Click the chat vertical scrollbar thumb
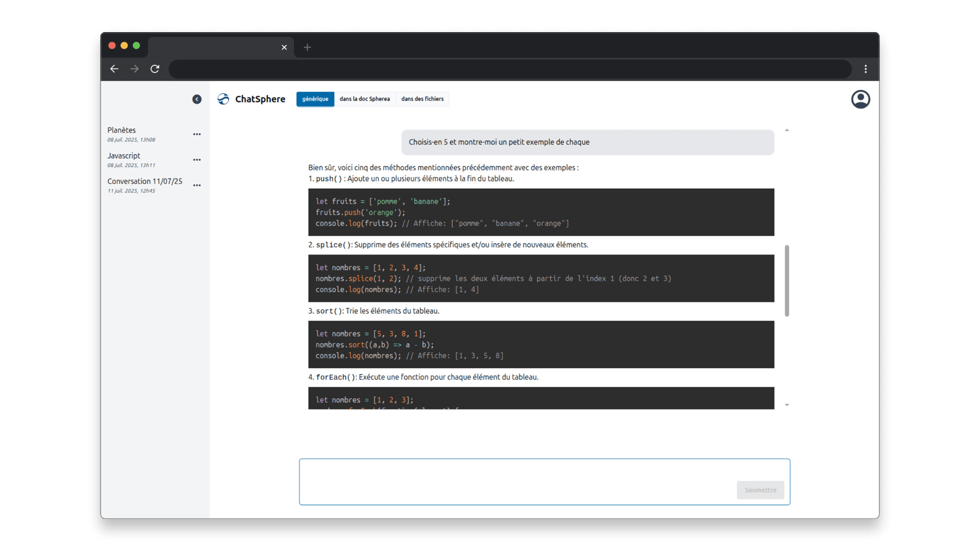The height and width of the screenshot is (551, 980). tap(787, 281)
